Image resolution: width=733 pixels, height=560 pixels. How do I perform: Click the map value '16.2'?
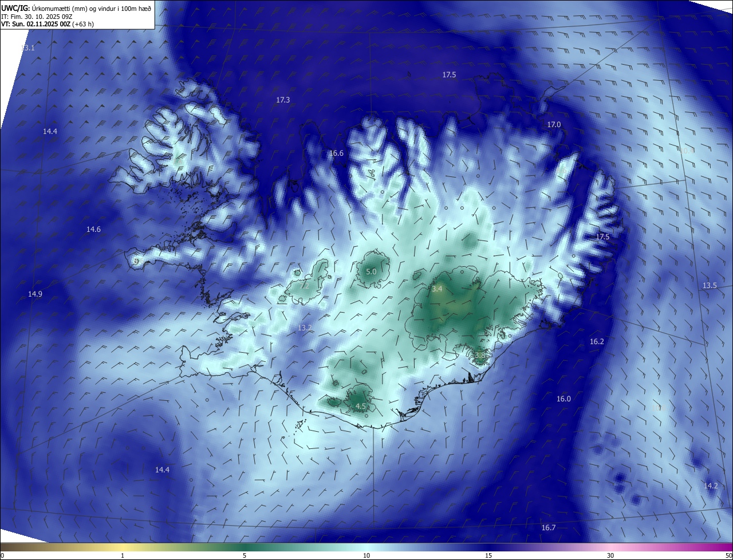597,342
